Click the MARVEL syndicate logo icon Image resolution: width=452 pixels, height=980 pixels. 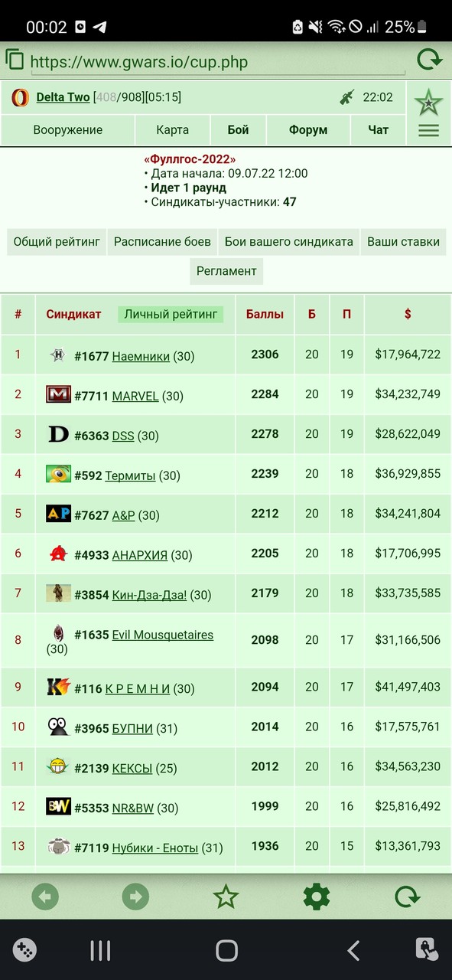coord(58,394)
